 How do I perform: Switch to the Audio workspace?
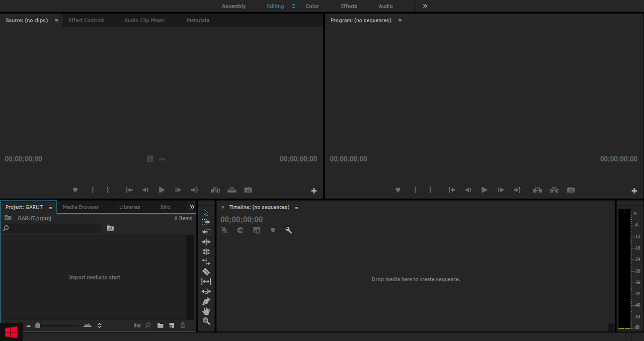point(386,6)
